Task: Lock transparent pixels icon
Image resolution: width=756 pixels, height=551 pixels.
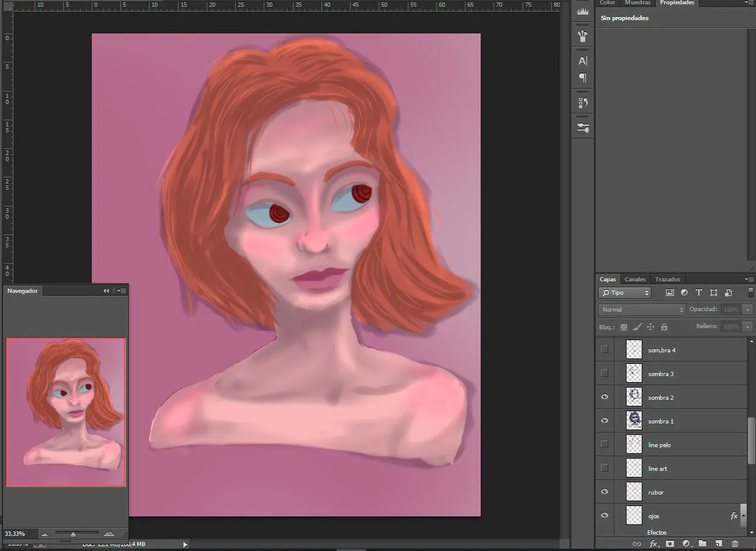Action: point(624,327)
